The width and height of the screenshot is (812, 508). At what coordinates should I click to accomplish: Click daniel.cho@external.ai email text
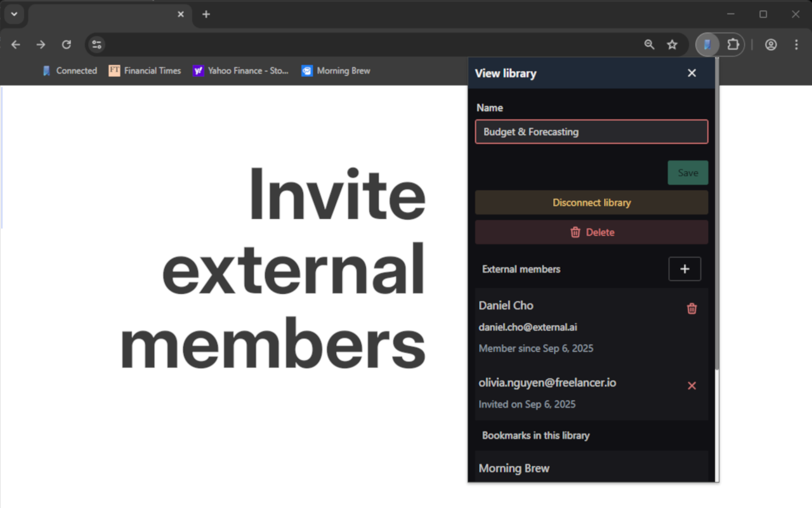[528, 328]
